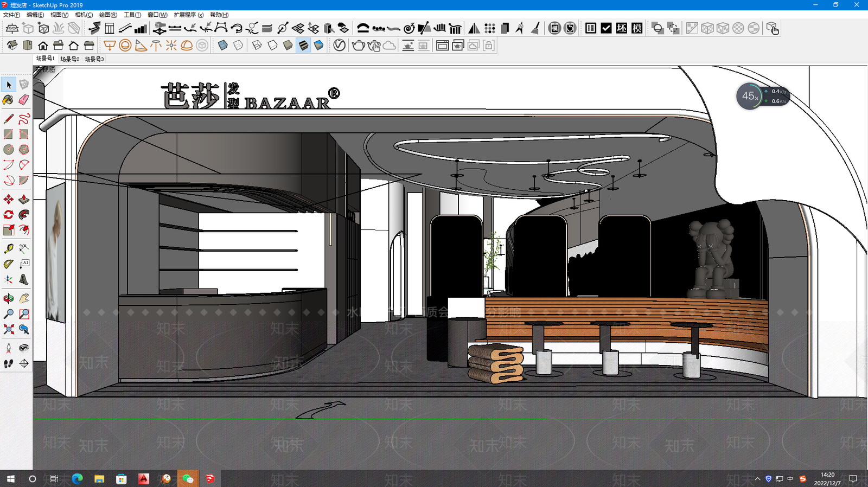Screen dimensions: 868x487
Task: Open the 视图(V) menu
Action: [59, 15]
